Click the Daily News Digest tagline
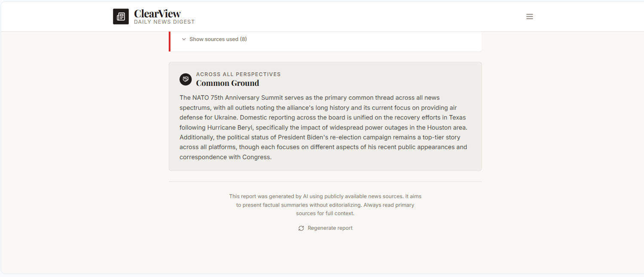The width and height of the screenshot is (644, 277). click(164, 22)
